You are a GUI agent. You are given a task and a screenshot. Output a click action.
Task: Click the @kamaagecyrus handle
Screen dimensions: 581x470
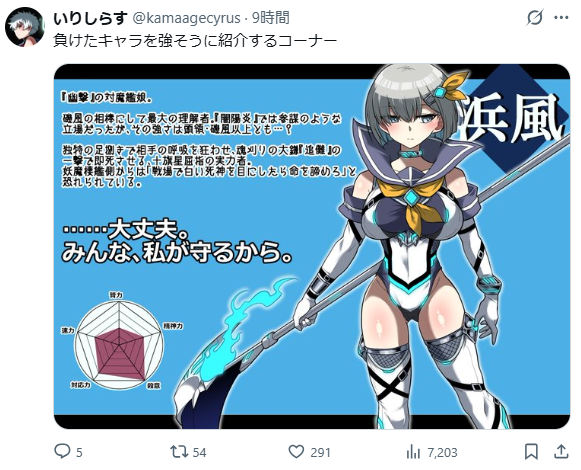pyautogui.click(x=187, y=18)
